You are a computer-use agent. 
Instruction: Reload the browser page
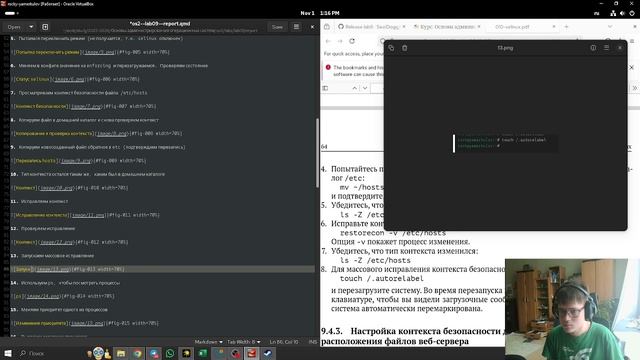[352, 41]
